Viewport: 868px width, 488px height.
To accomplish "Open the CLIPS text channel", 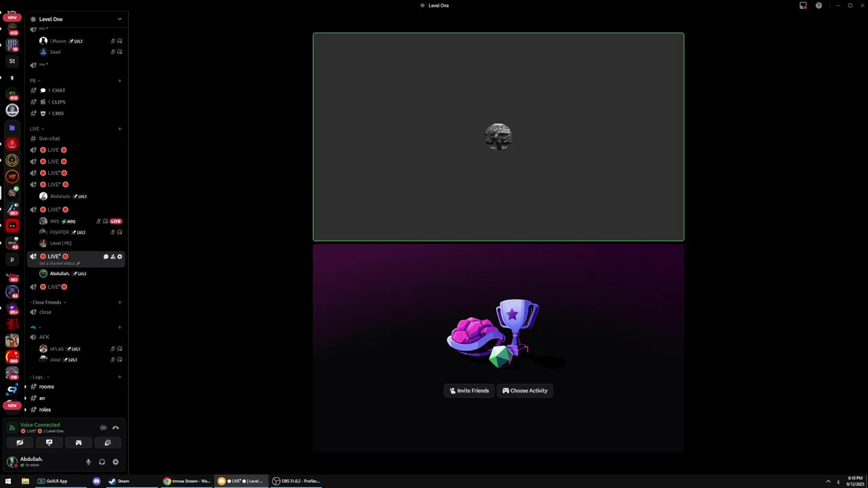I will 76,102.
